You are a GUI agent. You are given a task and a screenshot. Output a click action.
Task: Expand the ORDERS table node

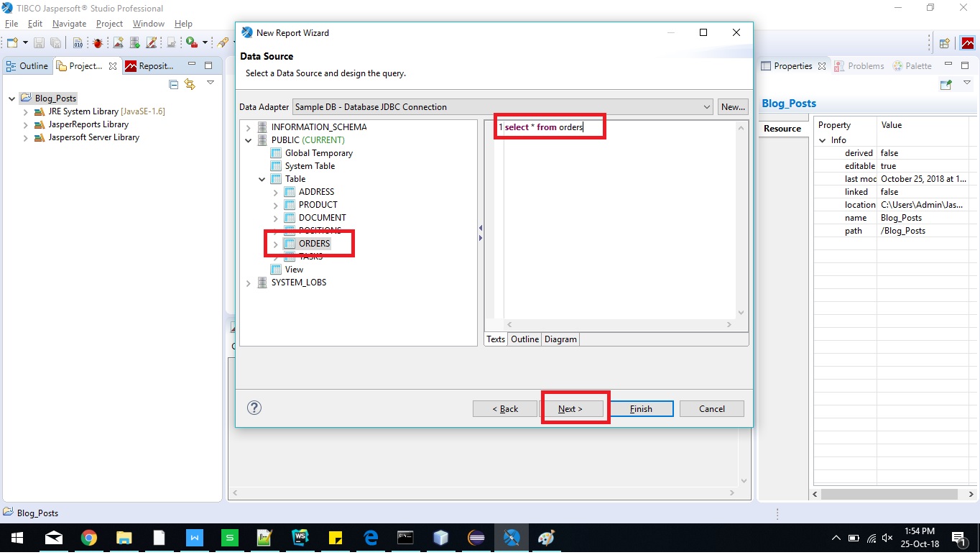(x=275, y=244)
